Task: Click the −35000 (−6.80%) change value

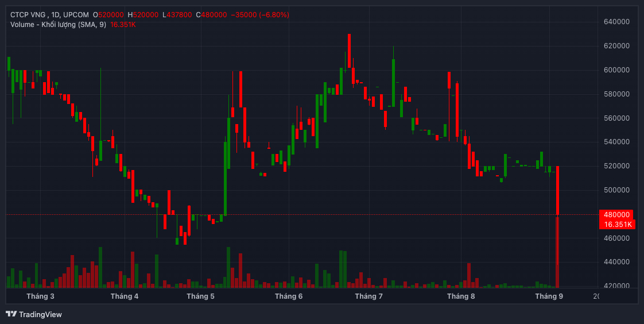Action: 260,14
